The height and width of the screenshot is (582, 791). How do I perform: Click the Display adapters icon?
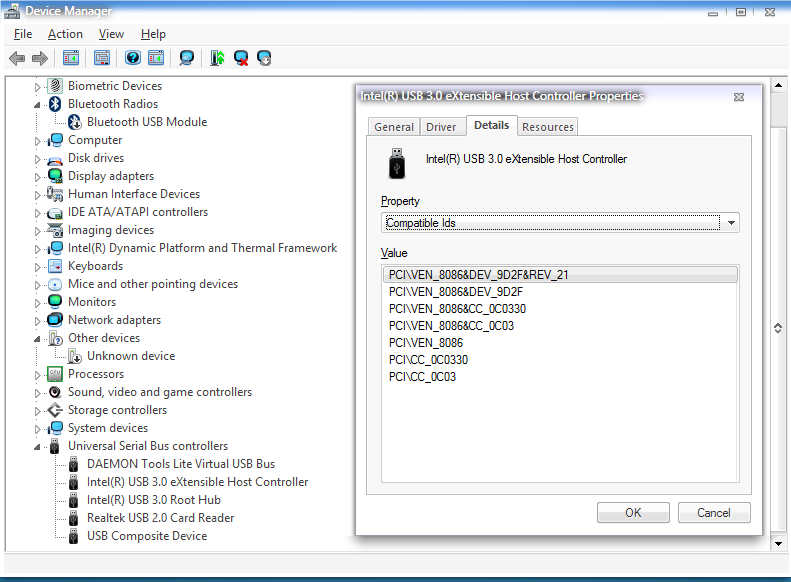pyautogui.click(x=55, y=176)
